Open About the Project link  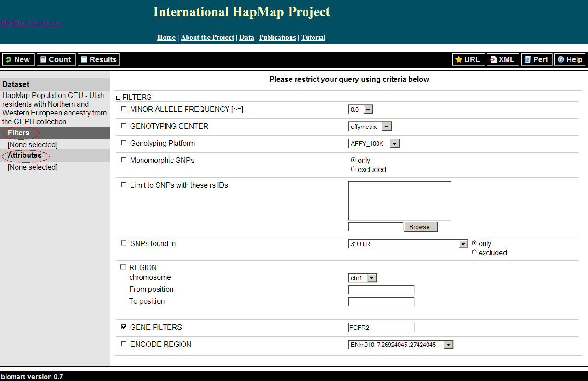coord(207,37)
